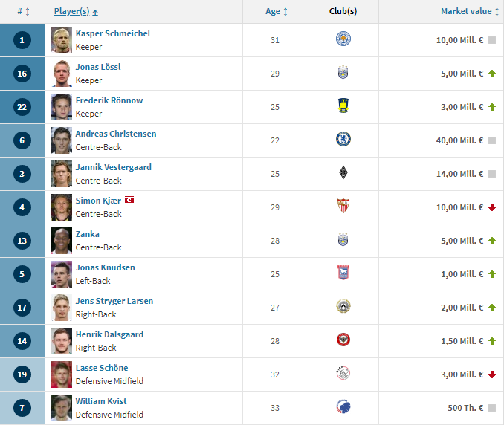Click Lasse Schöne's red market value arrow

coord(492,374)
